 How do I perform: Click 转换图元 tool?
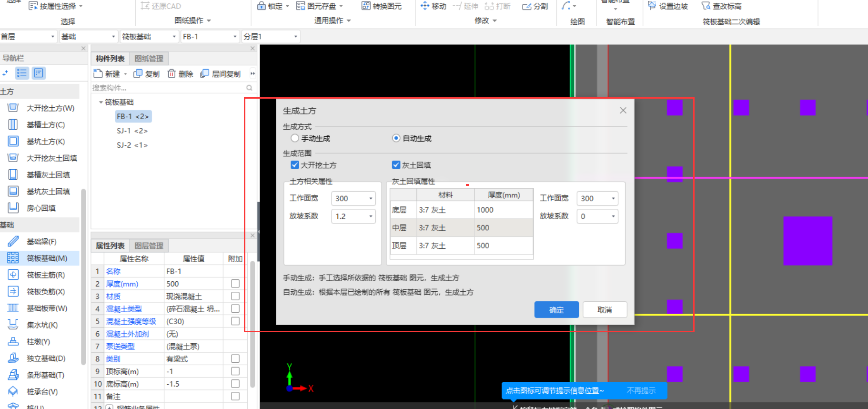382,6
